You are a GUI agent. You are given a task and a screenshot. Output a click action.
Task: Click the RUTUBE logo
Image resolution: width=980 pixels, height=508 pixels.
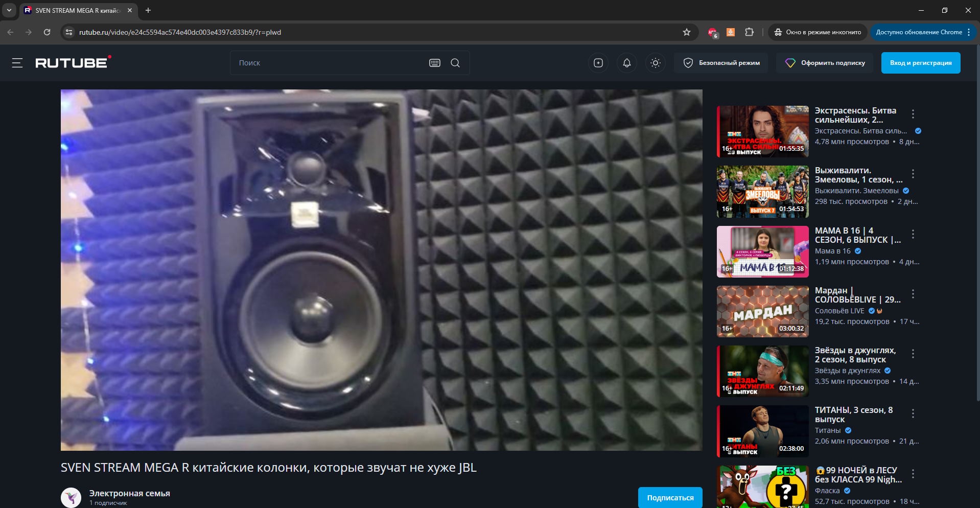point(72,63)
